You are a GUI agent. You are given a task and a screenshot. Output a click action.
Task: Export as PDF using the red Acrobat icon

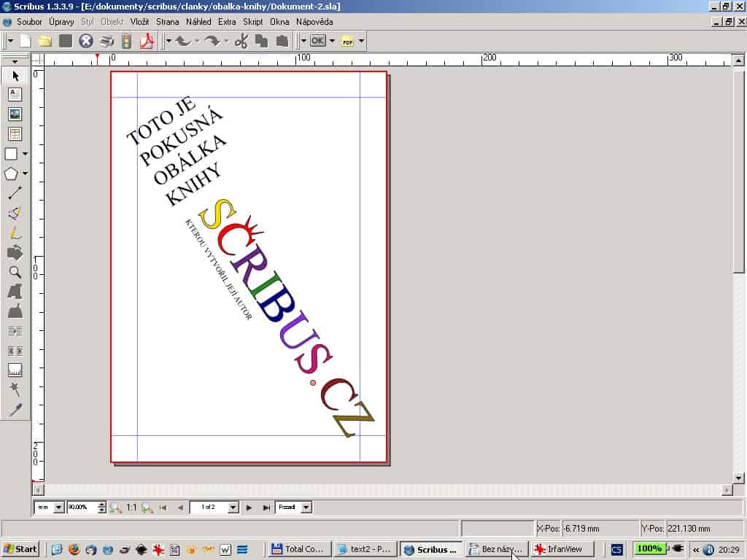click(x=147, y=42)
